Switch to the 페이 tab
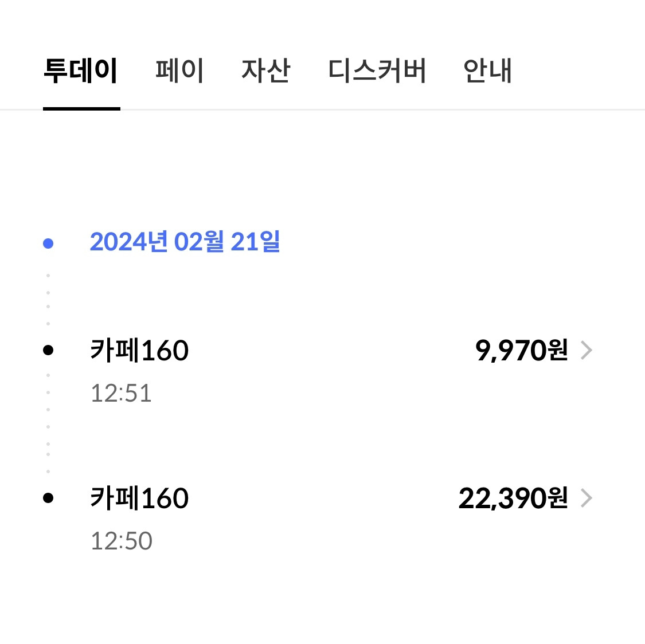 180,70
